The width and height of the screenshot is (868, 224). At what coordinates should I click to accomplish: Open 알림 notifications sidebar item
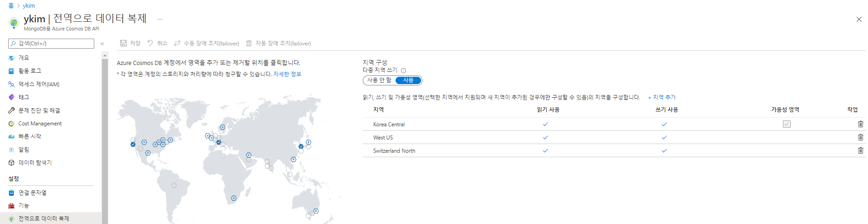pyautogui.click(x=24, y=149)
